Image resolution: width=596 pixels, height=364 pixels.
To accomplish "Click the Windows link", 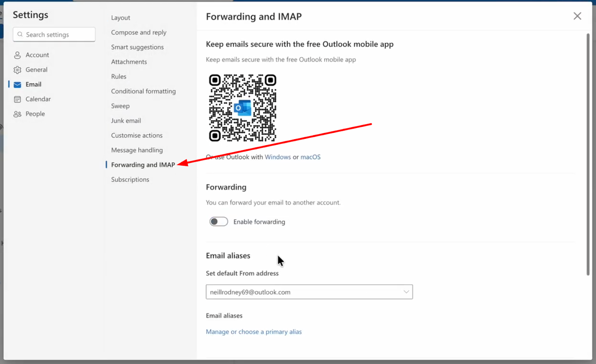I will pos(278,157).
